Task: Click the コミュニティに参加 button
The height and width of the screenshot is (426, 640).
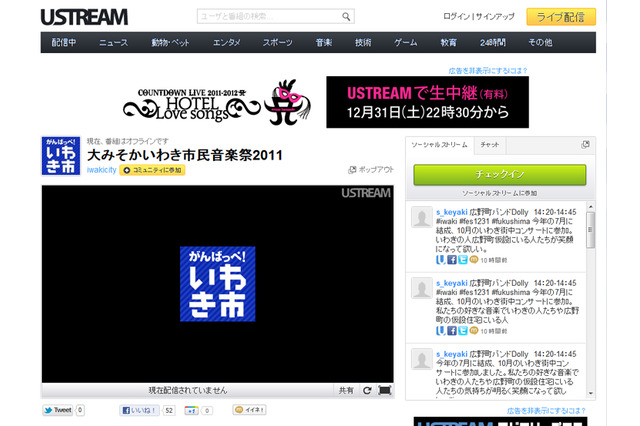Action: coord(152,170)
